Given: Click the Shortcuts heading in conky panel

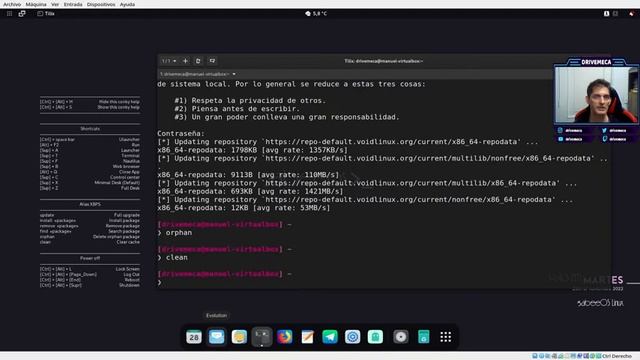Looking at the screenshot, I should pos(90,129).
